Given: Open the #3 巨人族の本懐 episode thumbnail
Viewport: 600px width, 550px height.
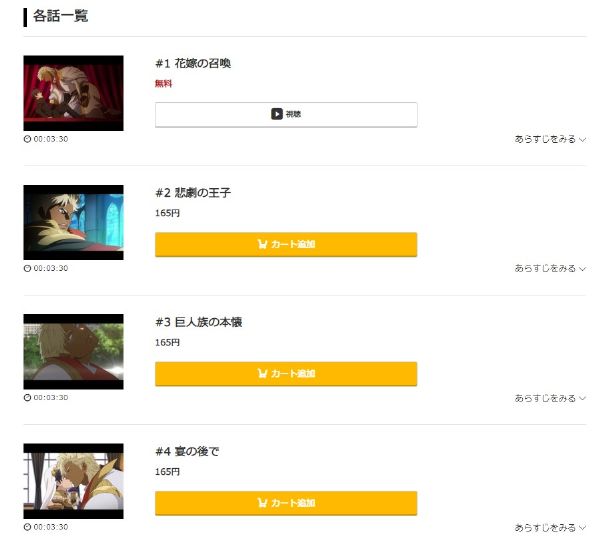Looking at the screenshot, I should click(x=73, y=352).
